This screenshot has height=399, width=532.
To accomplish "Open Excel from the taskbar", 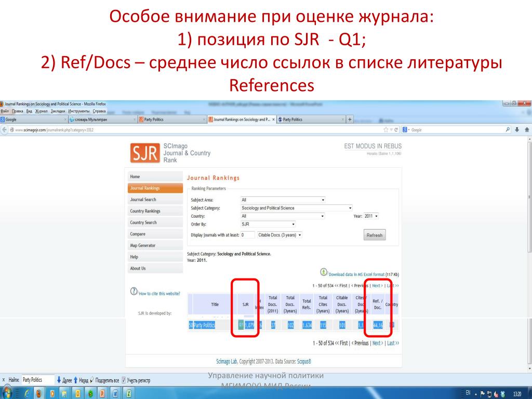I will [x=129, y=394].
